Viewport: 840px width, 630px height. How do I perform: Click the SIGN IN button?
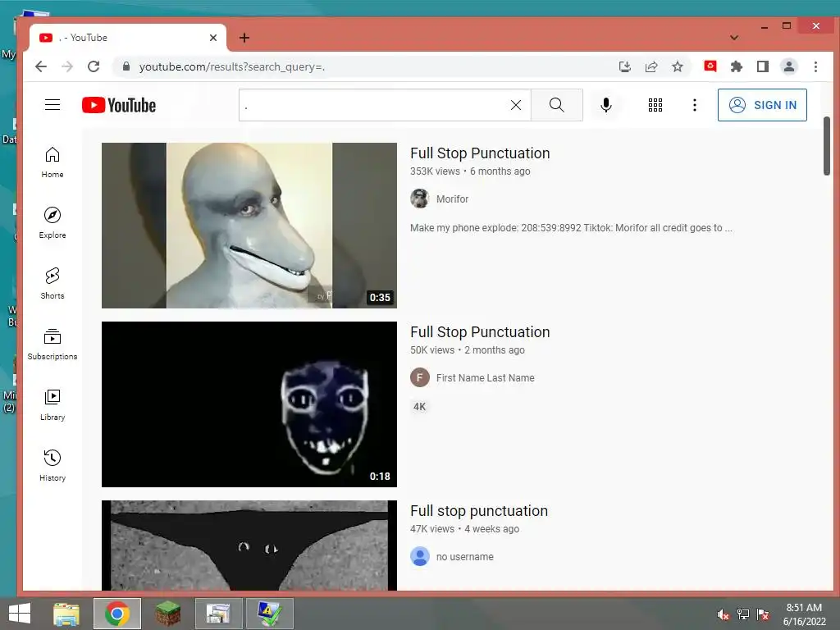[762, 105]
